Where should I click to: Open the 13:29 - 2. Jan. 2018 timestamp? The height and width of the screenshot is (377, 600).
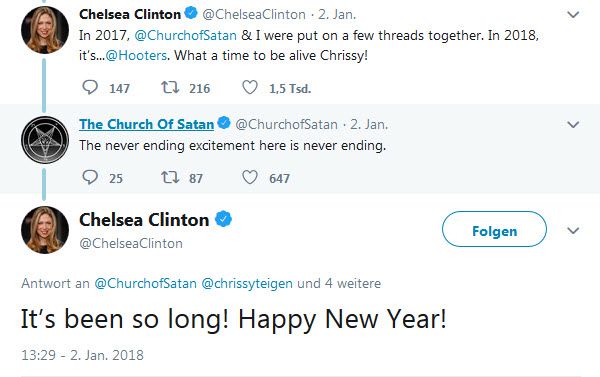[x=82, y=355]
